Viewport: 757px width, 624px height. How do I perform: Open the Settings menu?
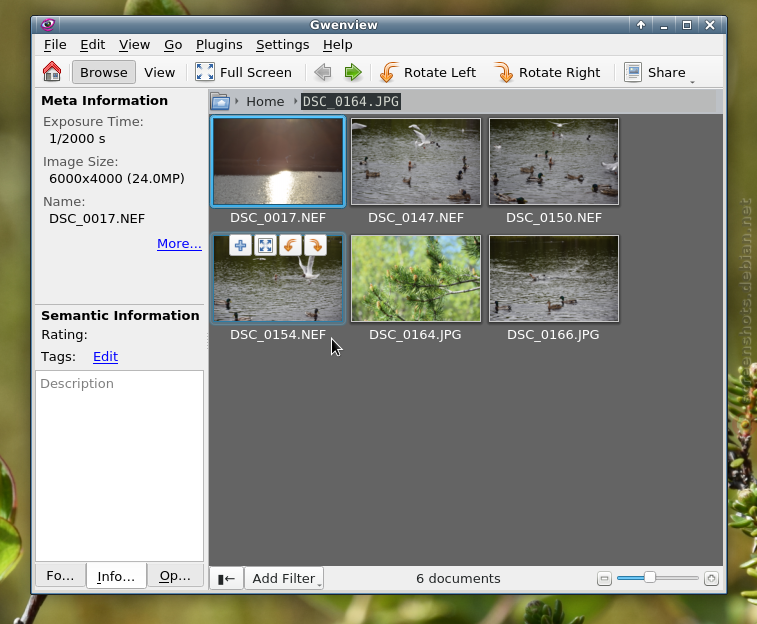(x=282, y=45)
